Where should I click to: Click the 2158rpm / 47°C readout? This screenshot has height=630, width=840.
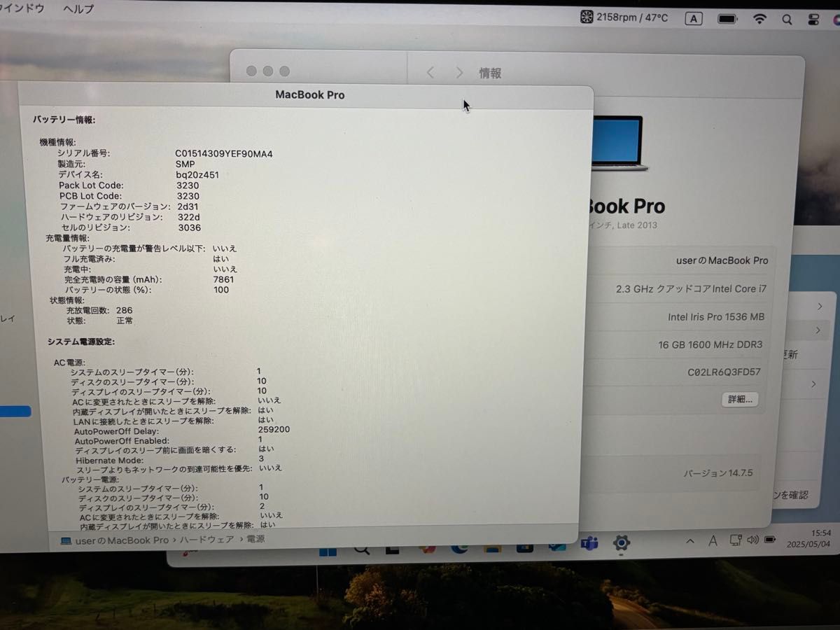tap(632, 17)
